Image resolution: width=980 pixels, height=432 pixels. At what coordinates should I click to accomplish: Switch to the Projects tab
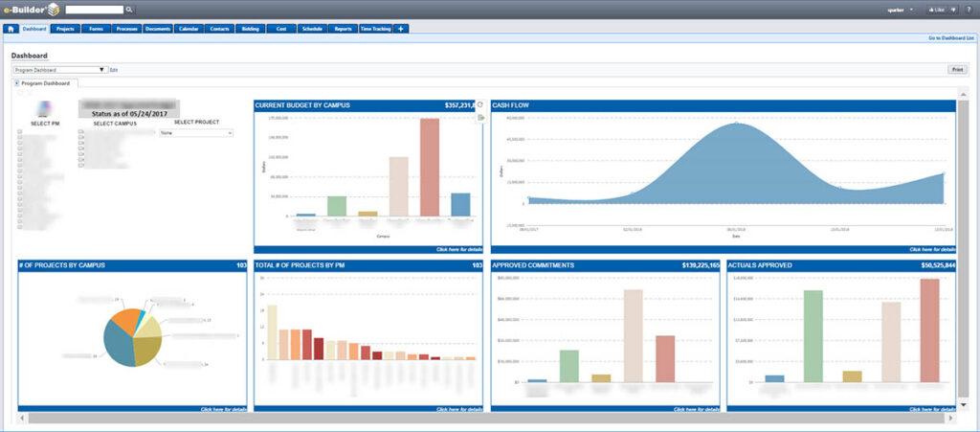pos(66,29)
